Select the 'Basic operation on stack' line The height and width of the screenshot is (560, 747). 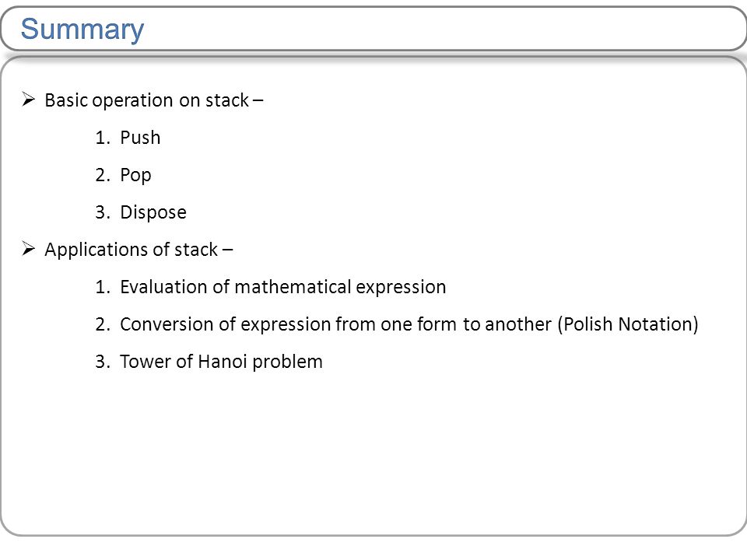coord(154,100)
